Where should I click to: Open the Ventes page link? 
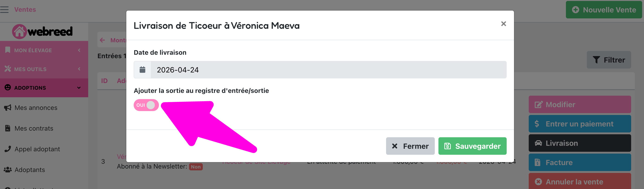click(x=25, y=9)
